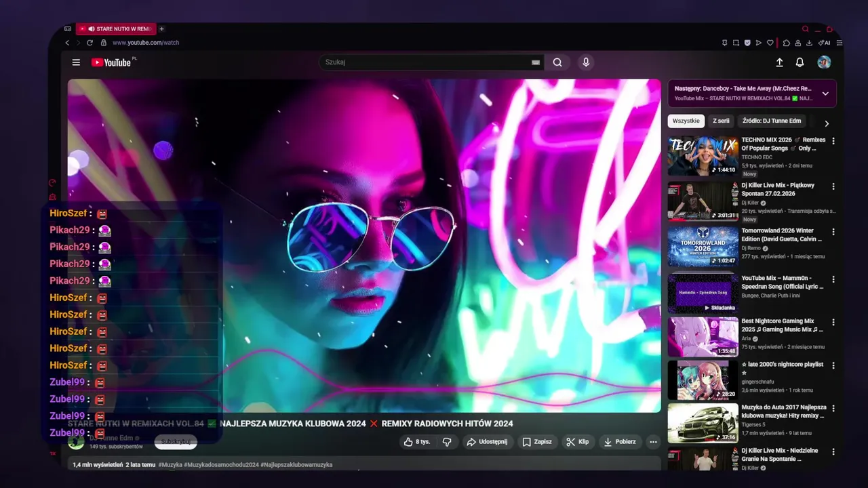Select the Źródło: DJ Tunne Edm chip
The height and width of the screenshot is (488, 868).
pyautogui.click(x=772, y=121)
